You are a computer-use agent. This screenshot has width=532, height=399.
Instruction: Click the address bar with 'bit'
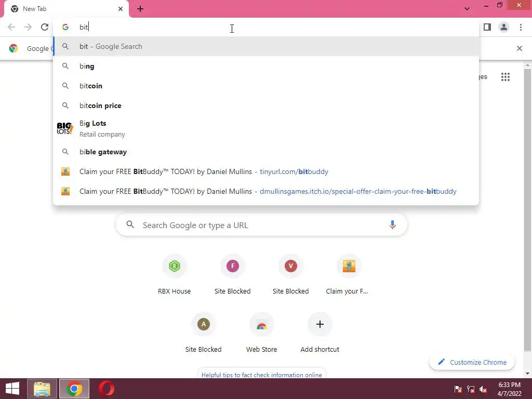coord(266,27)
